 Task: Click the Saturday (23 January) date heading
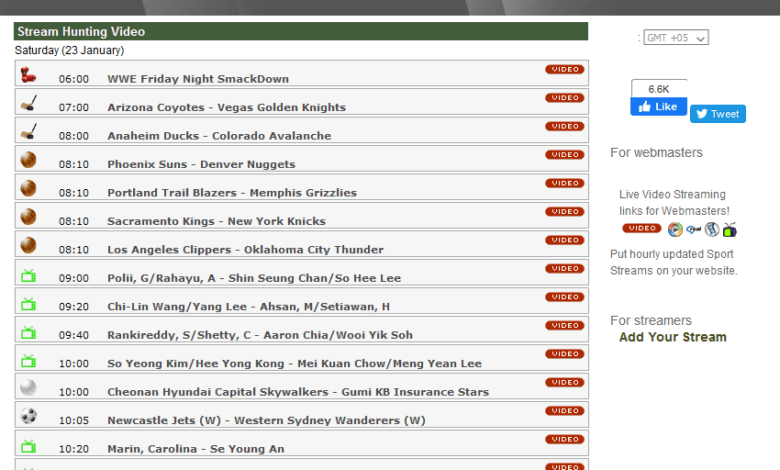(69, 50)
